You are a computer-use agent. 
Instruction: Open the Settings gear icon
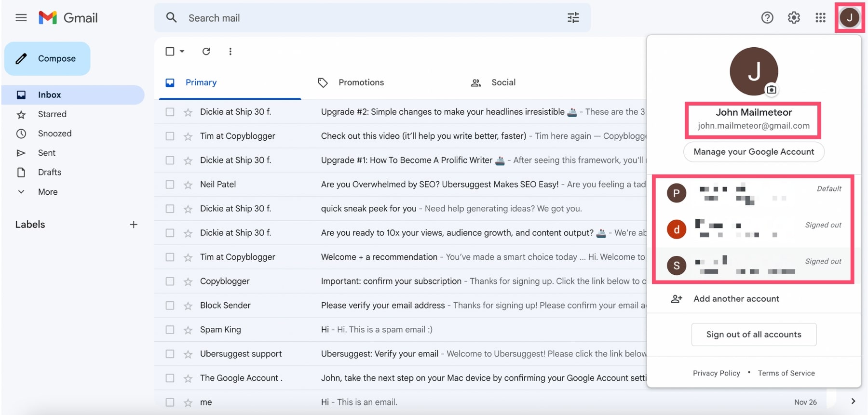pos(794,18)
